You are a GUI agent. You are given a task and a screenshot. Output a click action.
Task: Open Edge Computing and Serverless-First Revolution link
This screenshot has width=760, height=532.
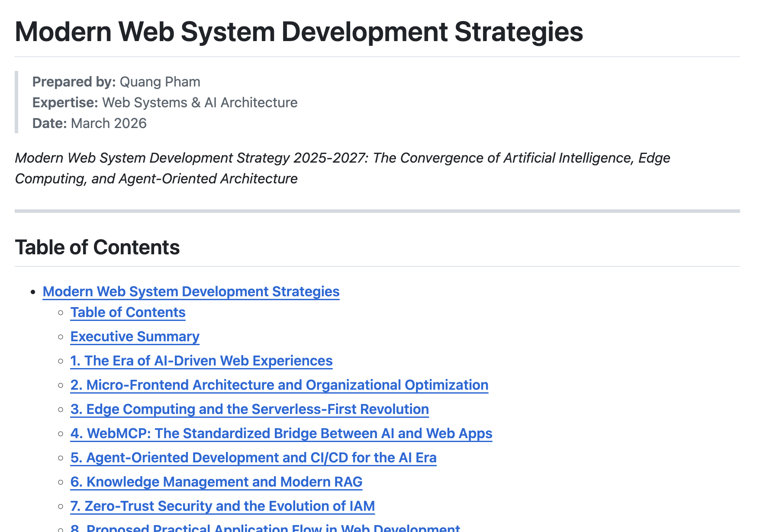point(249,409)
